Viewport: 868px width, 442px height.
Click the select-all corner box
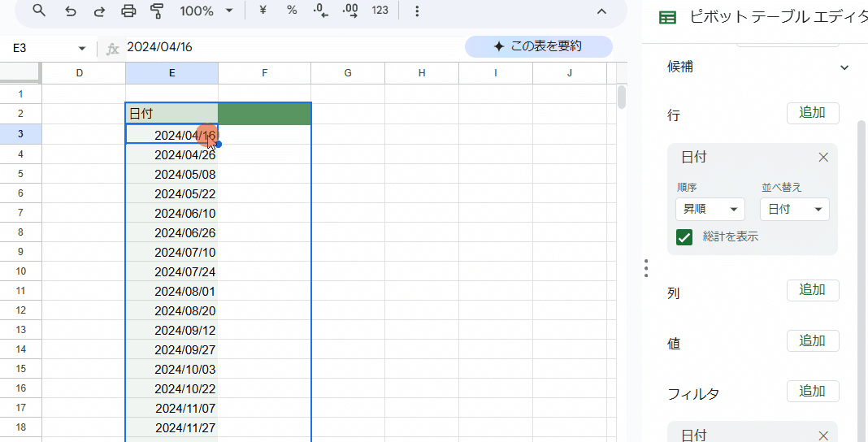[20, 73]
